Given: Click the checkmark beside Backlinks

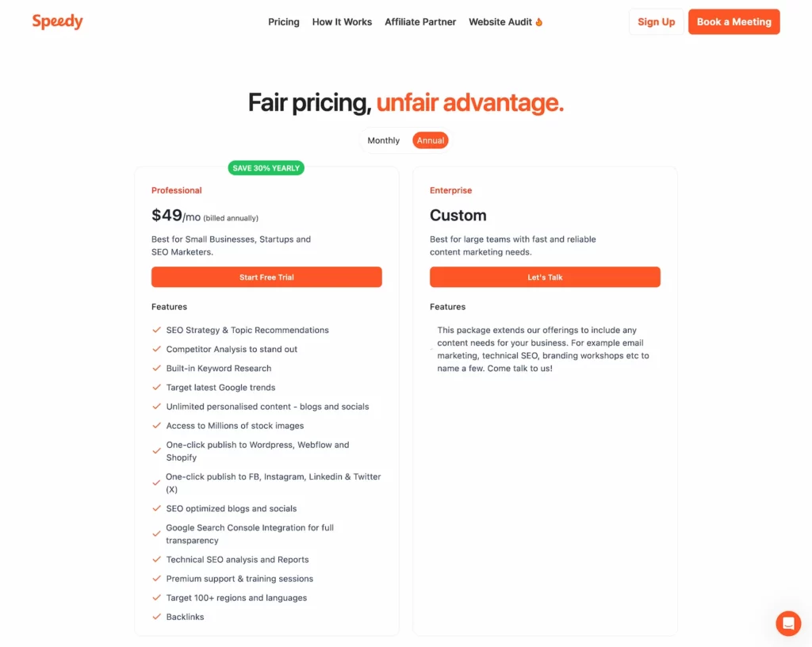Looking at the screenshot, I should pyautogui.click(x=156, y=616).
